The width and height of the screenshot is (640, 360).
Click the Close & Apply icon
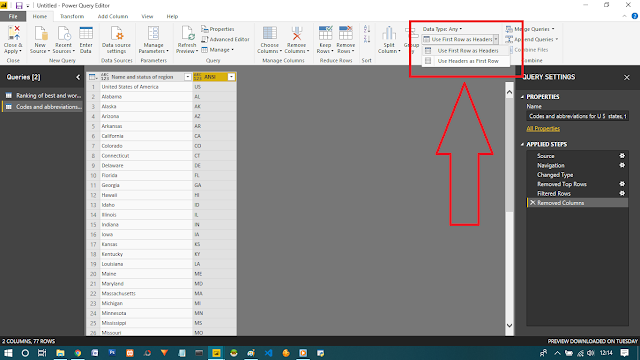pyautogui.click(x=13, y=33)
